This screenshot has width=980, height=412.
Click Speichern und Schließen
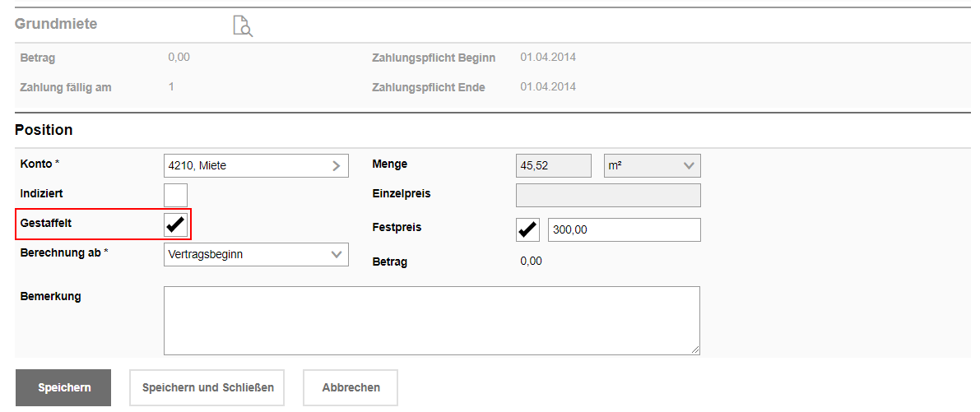pos(207,387)
